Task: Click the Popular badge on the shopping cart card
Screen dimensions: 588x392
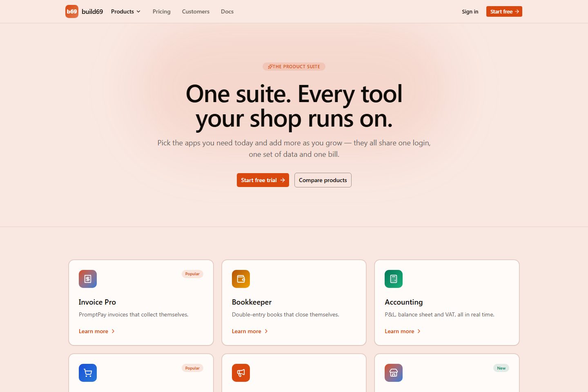Action: 192,368
